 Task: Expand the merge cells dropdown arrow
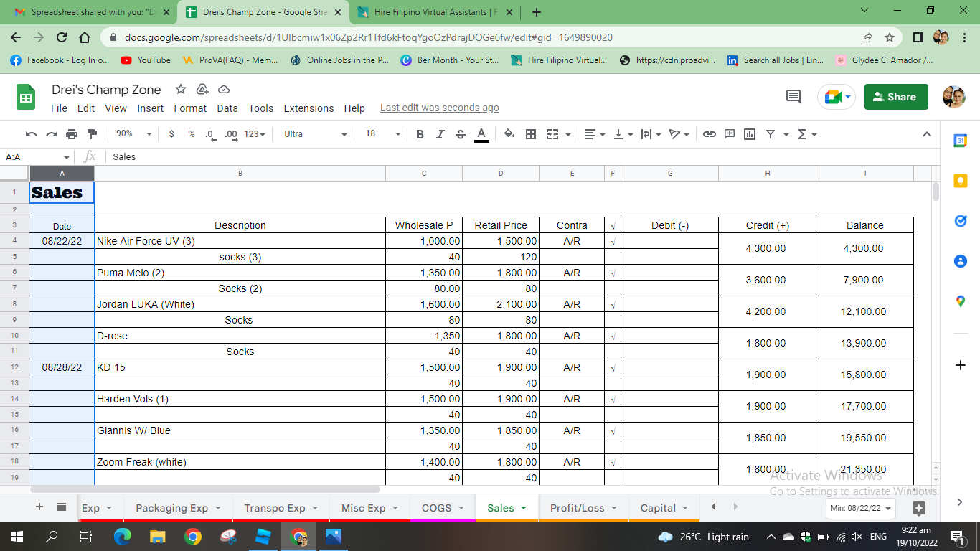coord(568,134)
